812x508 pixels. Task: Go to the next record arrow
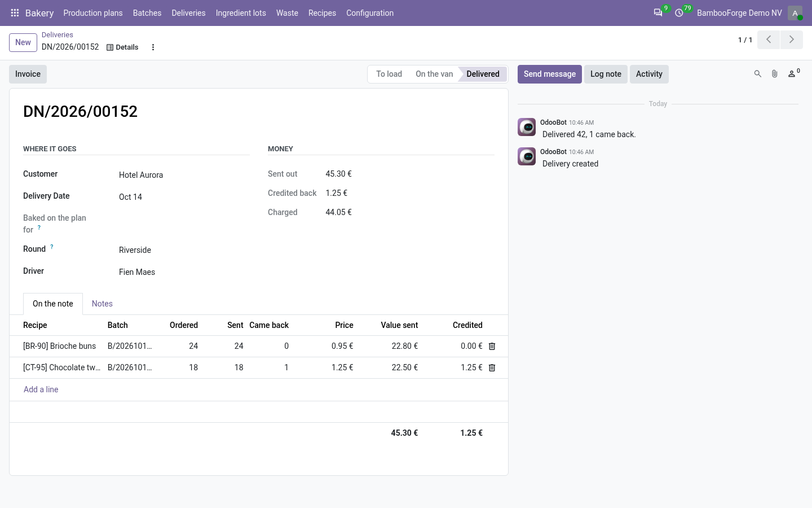coord(792,40)
